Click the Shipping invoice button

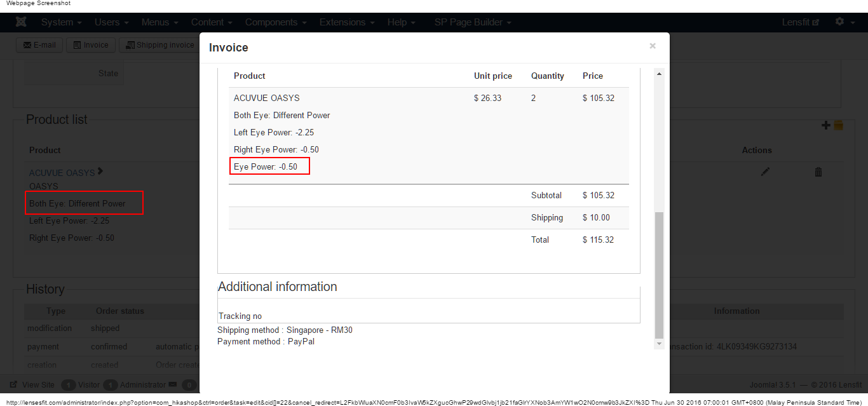pos(159,45)
